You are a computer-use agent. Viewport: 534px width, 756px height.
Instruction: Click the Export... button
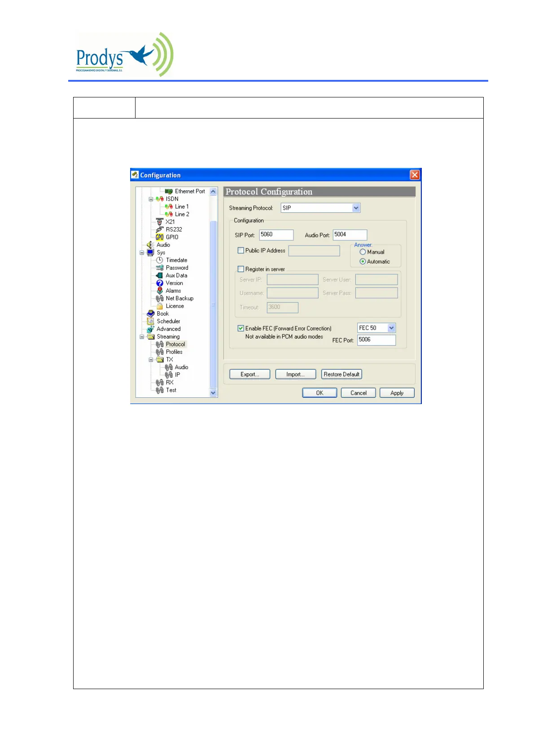(250, 374)
